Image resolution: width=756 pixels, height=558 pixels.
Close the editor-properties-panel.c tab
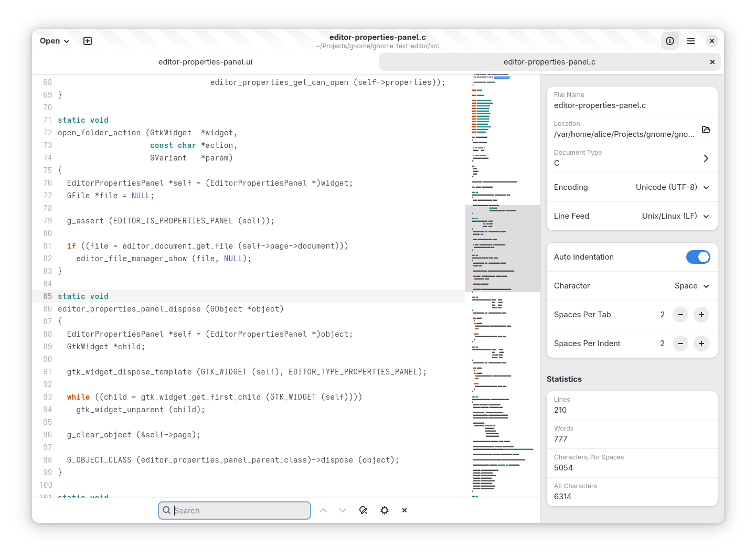(x=712, y=62)
